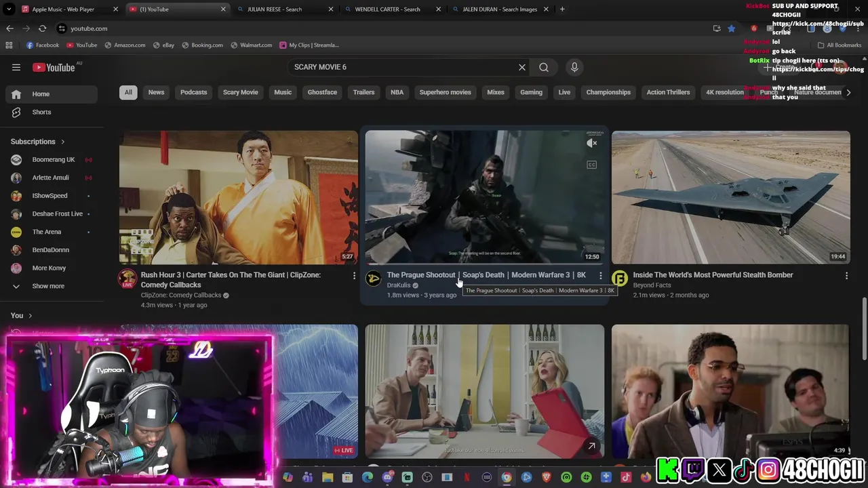Open Netflix in the taskbar
Screen dimensions: 868x488
pos(467,478)
